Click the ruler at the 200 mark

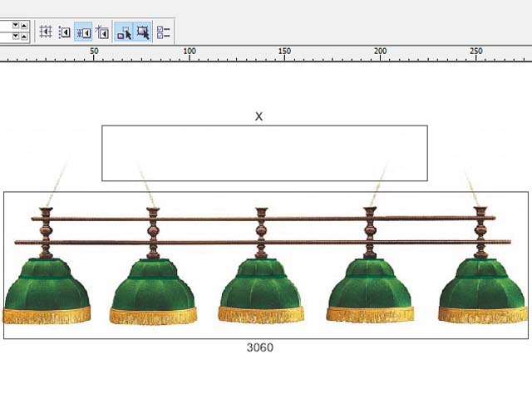(x=380, y=52)
